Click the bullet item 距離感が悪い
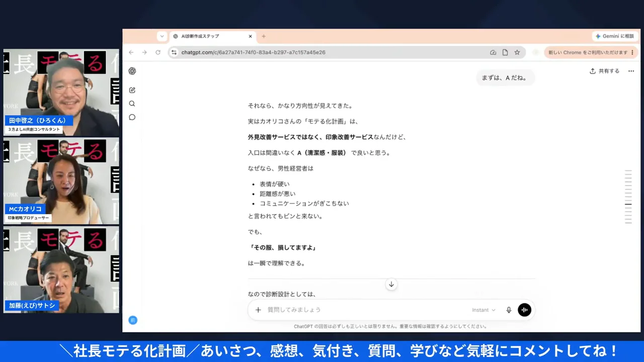This screenshot has height=362, width=644. tap(278, 194)
